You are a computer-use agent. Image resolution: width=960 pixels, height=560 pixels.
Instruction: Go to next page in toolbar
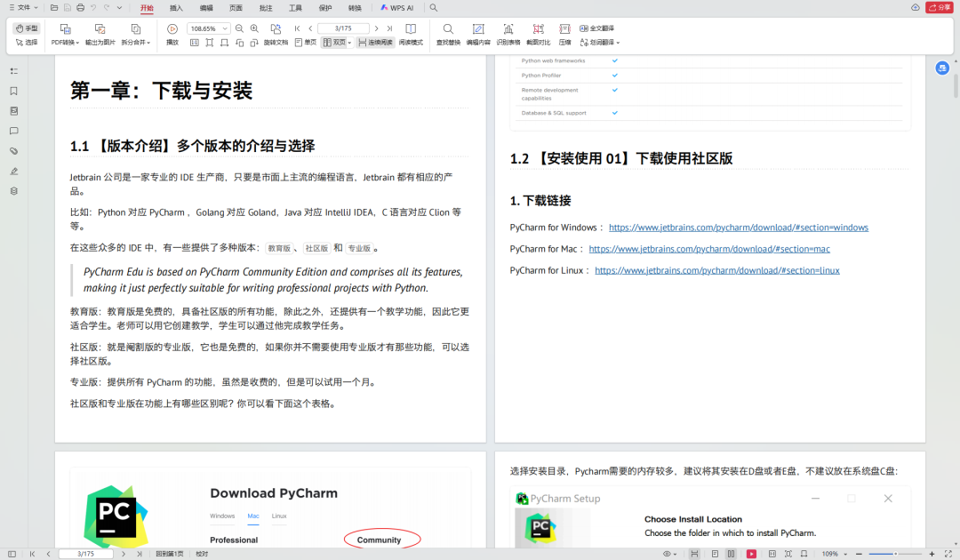point(377,28)
